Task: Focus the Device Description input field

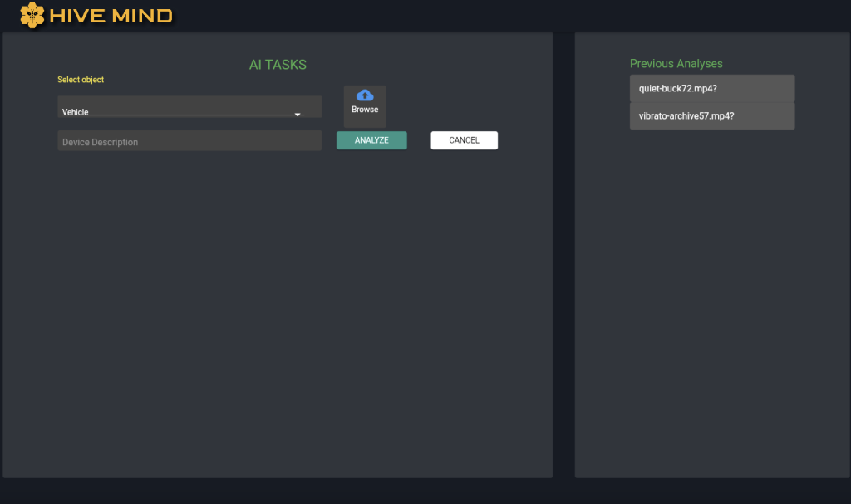Action: pyautogui.click(x=189, y=141)
